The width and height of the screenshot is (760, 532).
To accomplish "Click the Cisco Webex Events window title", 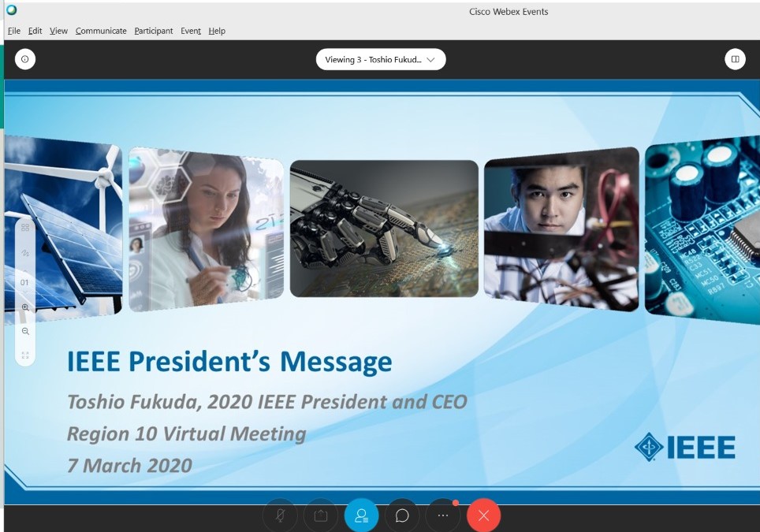I will (509, 12).
